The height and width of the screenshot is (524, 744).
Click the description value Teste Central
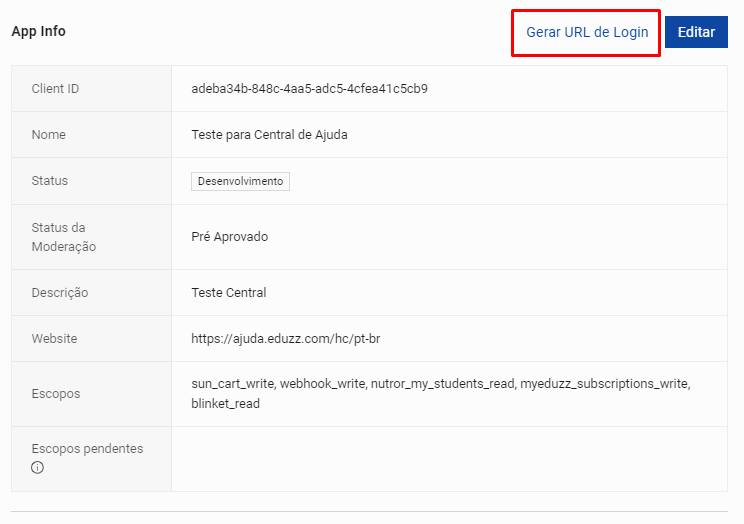229,292
